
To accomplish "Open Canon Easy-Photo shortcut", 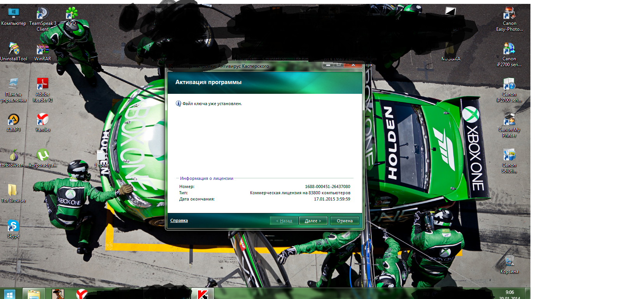I will tap(509, 19).
